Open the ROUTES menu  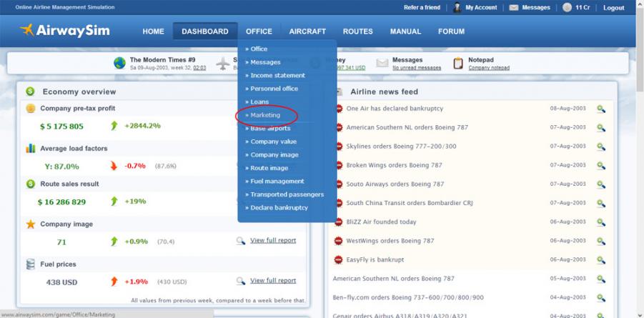(x=357, y=31)
